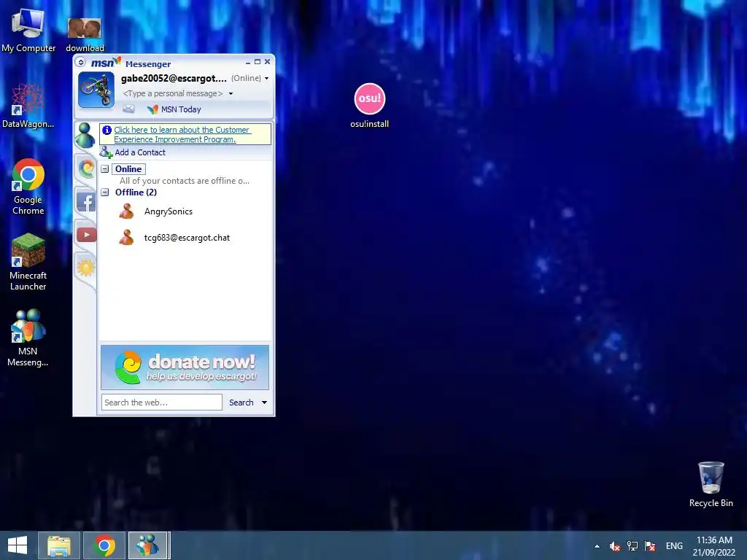Focus the Search the web field
The height and width of the screenshot is (560, 747).
161,402
